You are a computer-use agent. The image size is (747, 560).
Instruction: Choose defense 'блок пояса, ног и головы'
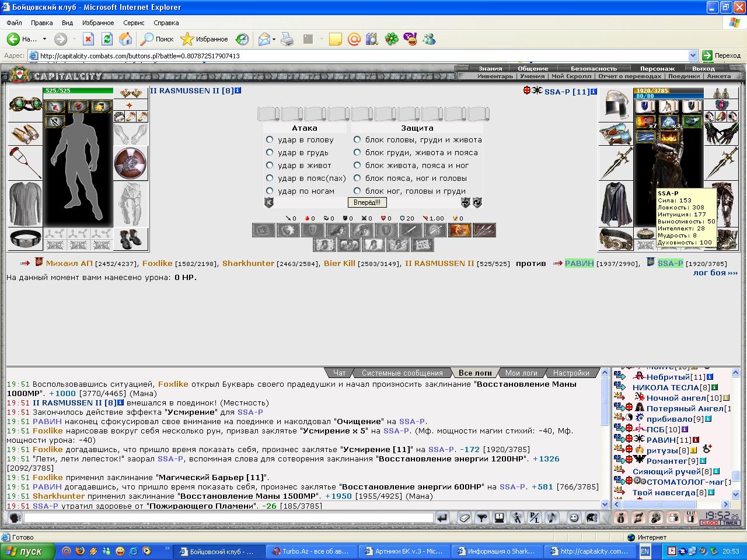357,178
